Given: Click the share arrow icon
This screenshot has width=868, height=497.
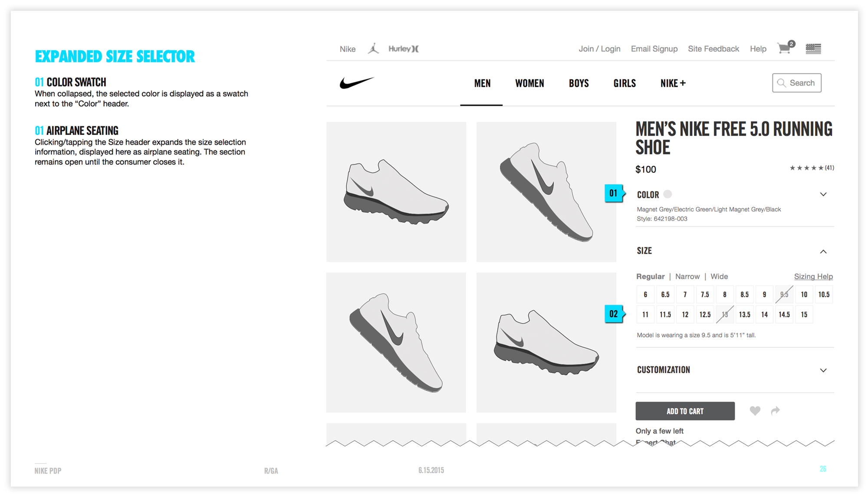Looking at the screenshot, I should click(775, 411).
